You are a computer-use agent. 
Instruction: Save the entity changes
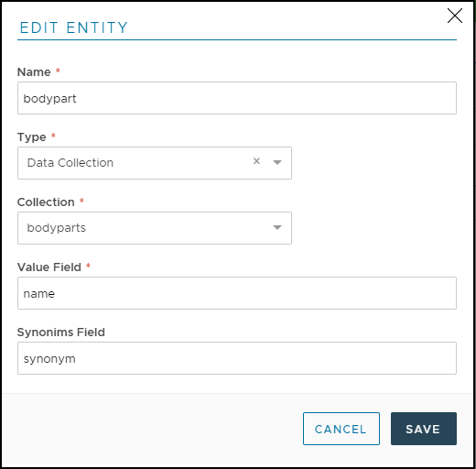coord(424,429)
